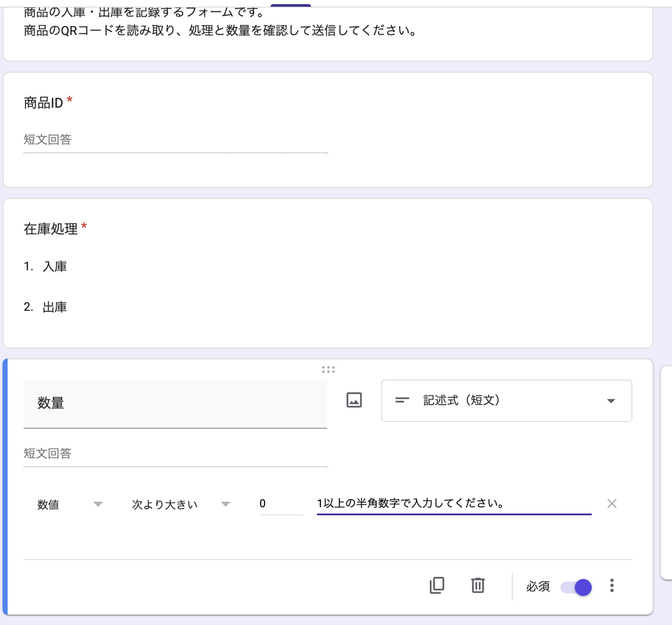Open the 次より大きい condition dropdown
The image size is (672, 625).
pos(181,504)
